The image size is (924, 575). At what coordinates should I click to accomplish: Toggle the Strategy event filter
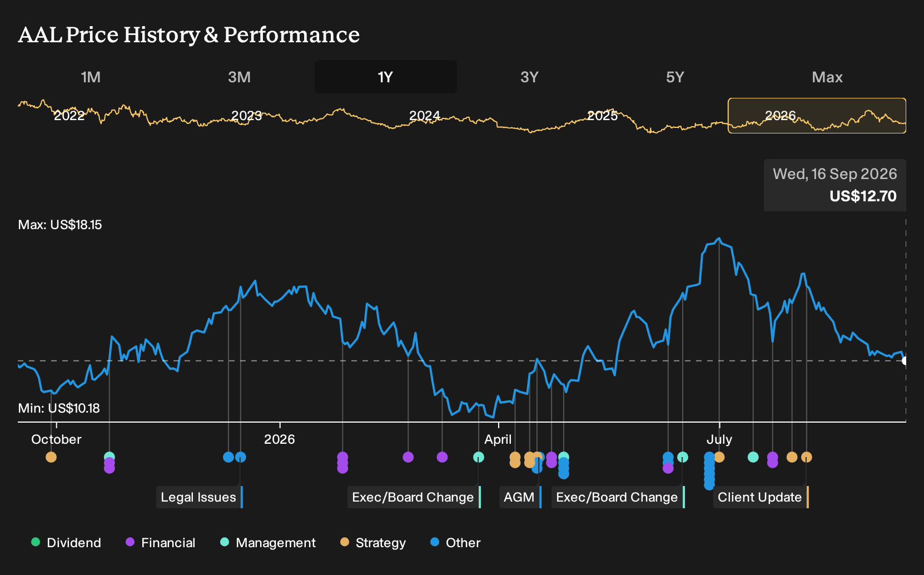click(373, 542)
